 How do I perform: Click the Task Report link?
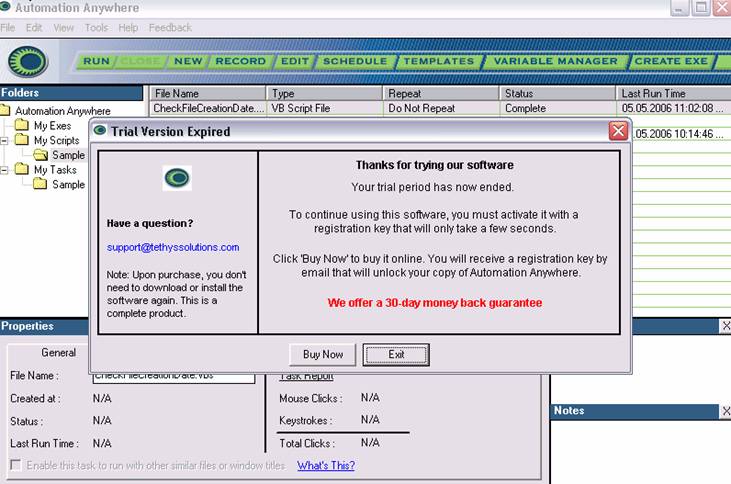(306, 376)
